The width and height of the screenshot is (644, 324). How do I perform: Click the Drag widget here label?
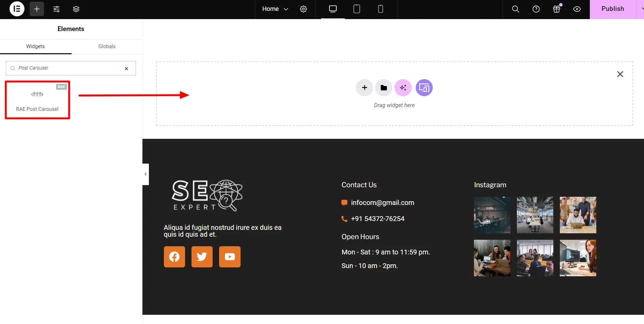coord(394,105)
